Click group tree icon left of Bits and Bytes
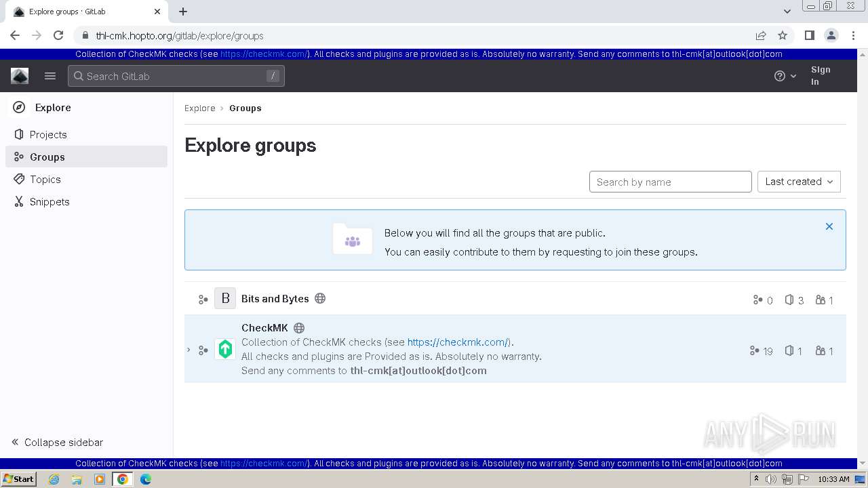868x488 pixels. (203, 299)
